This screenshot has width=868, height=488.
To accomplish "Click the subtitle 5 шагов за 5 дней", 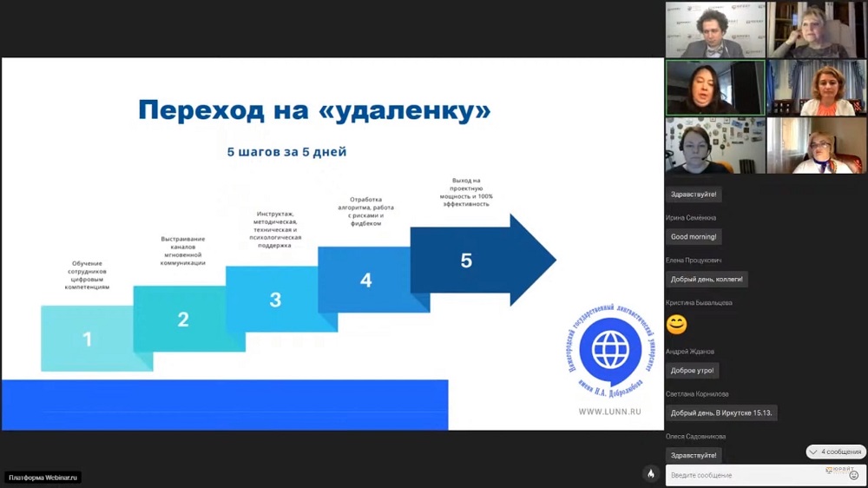I will (286, 152).
